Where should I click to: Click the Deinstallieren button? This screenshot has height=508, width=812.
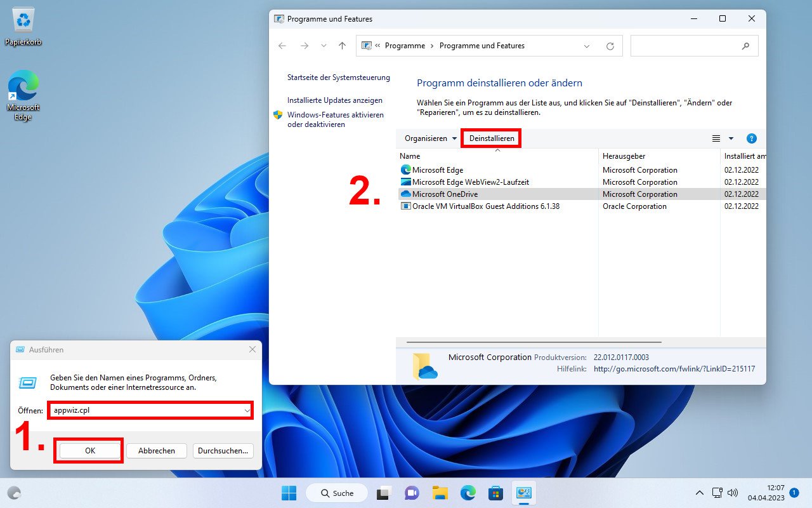[x=491, y=138]
